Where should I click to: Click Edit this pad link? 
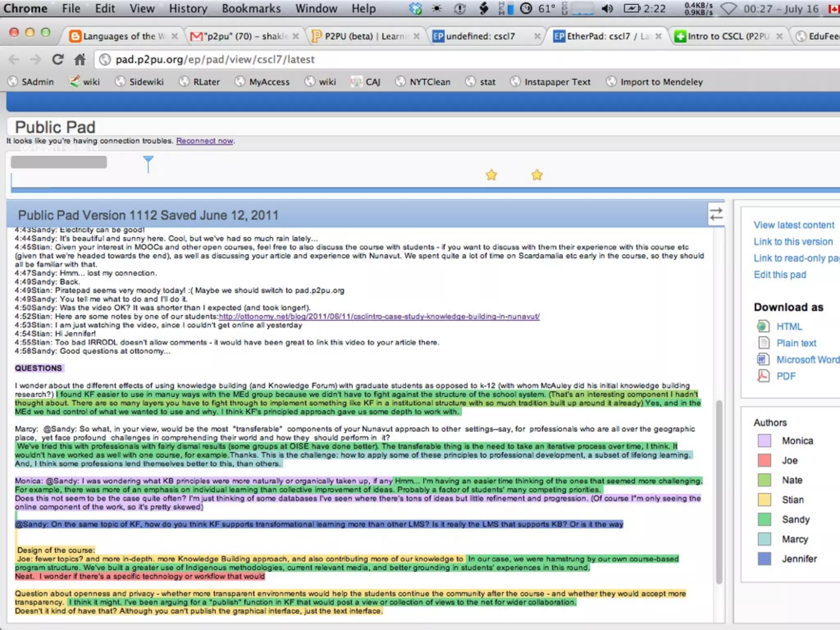pos(780,274)
